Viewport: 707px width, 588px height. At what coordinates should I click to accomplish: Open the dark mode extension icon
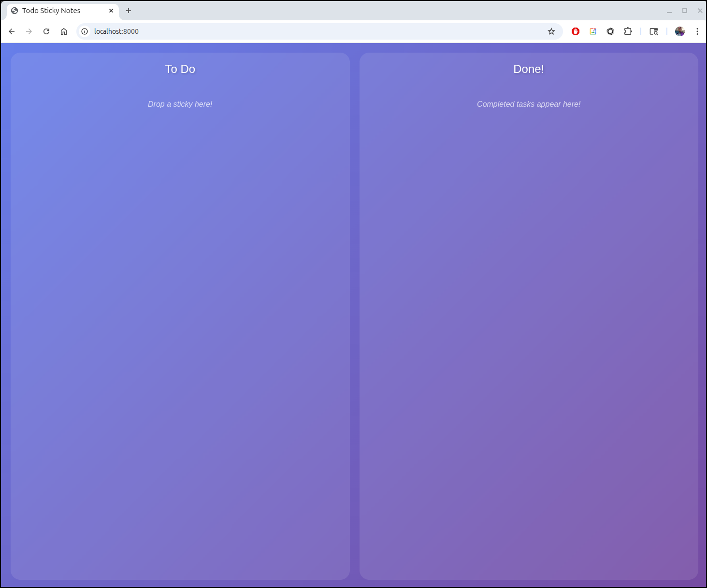tap(610, 31)
